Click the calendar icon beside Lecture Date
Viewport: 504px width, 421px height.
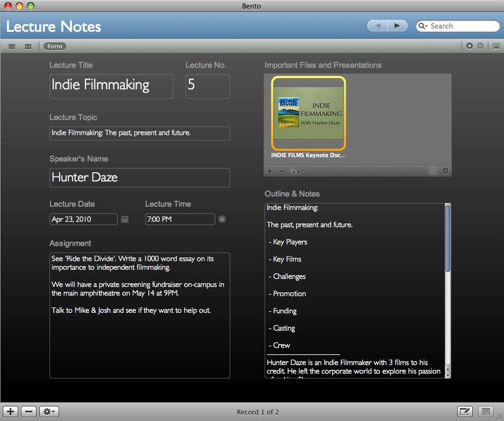[125, 220]
